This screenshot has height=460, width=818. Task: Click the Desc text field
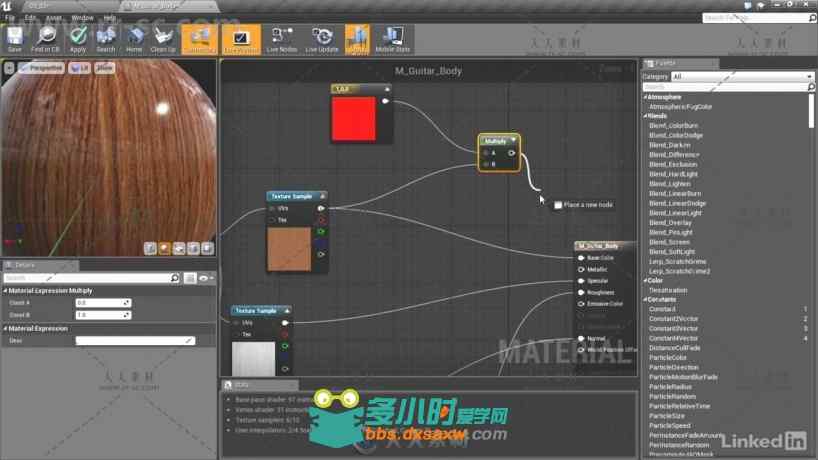135,341
